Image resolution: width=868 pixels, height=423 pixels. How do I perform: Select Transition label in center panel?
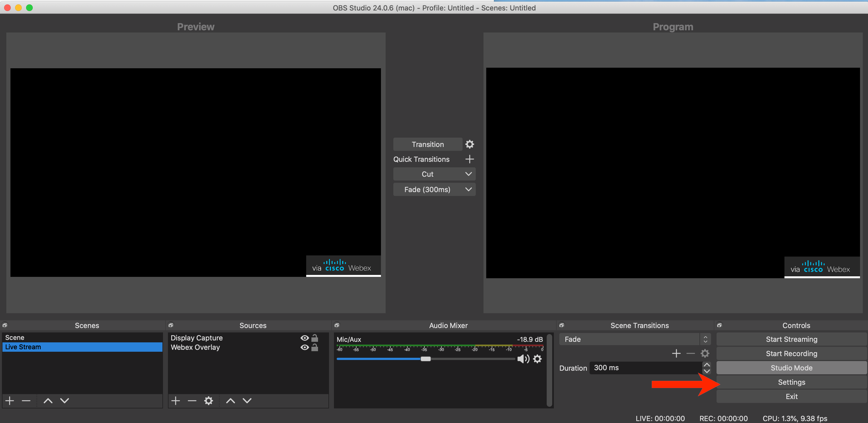427,144
